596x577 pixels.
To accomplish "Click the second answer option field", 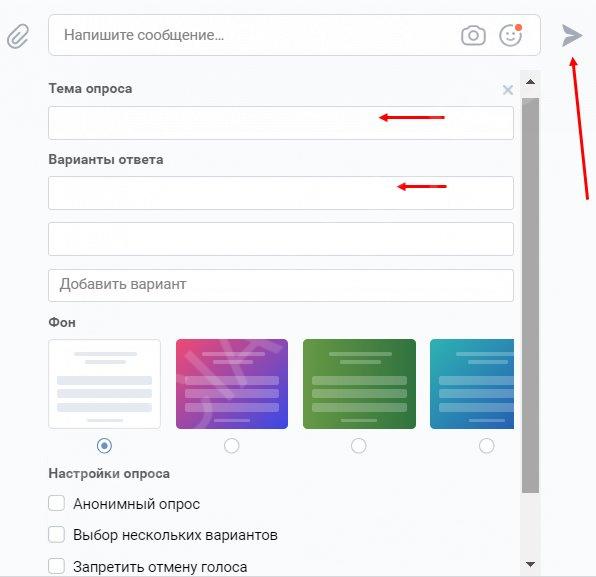I will (x=281, y=239).
